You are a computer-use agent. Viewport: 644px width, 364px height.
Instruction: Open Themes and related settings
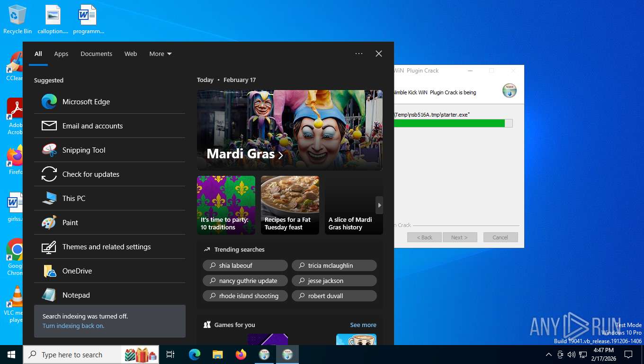pos(109,246)
